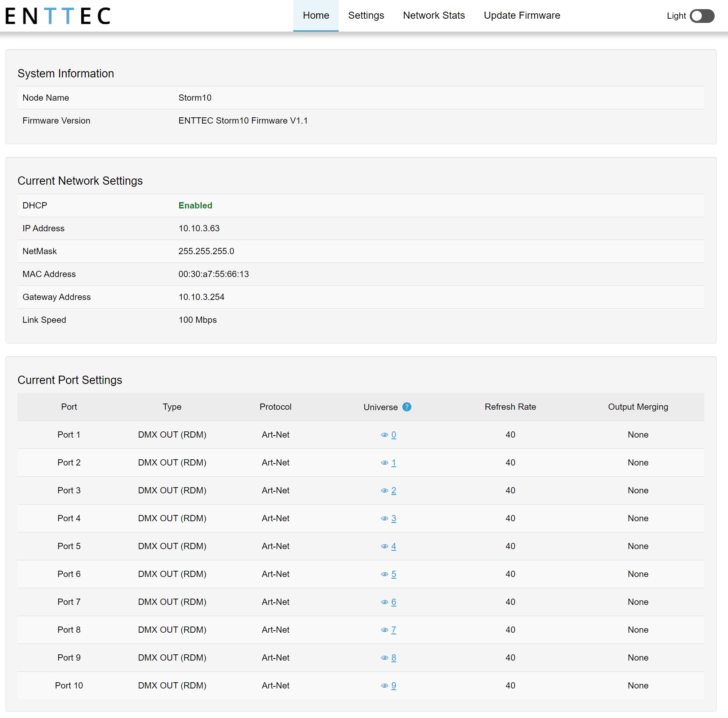Select the Node Name value Storm10
The image size is (728, 718).
click(x=195, y=98)
